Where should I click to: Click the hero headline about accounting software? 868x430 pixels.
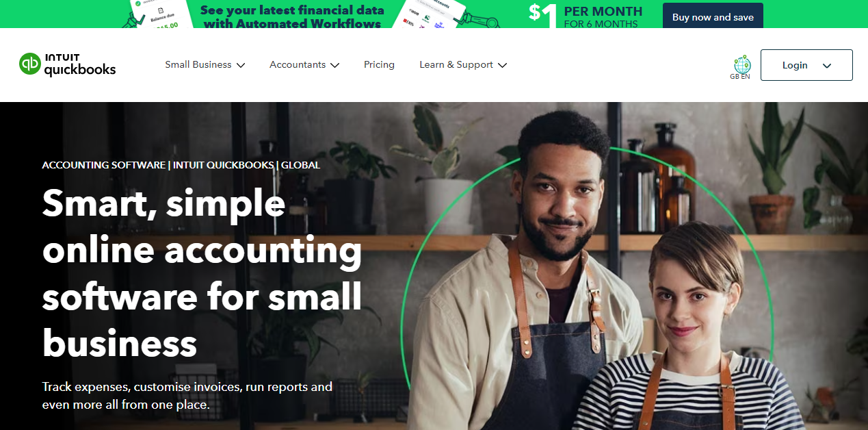pyautogui.click(x=202, y=273)
